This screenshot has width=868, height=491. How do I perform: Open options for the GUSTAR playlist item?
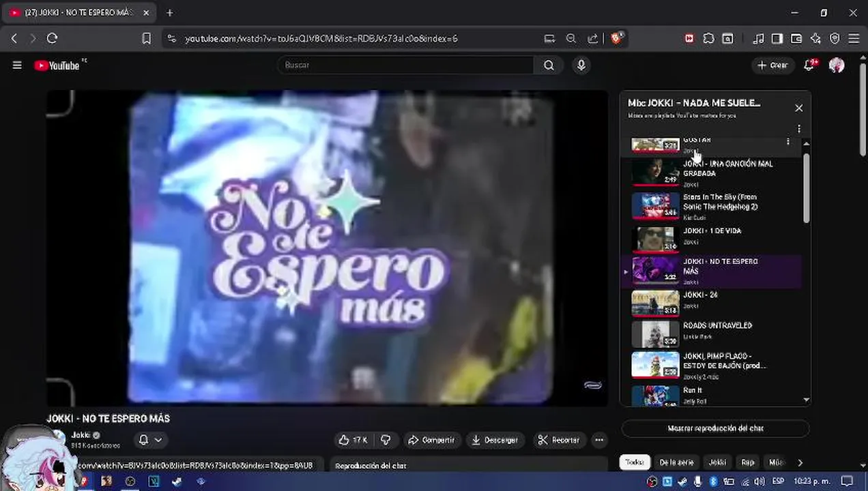click(788, 141)
